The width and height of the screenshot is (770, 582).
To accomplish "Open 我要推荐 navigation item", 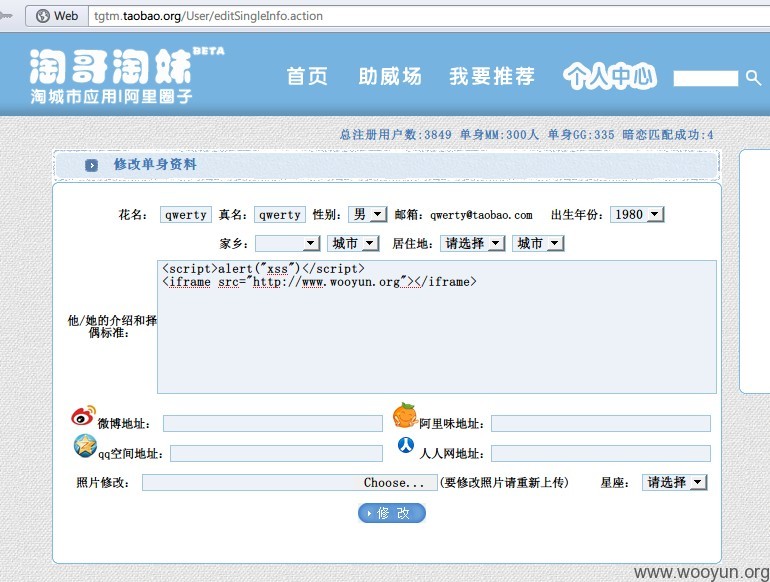I will pyautogui.click(x=492, y=77).
